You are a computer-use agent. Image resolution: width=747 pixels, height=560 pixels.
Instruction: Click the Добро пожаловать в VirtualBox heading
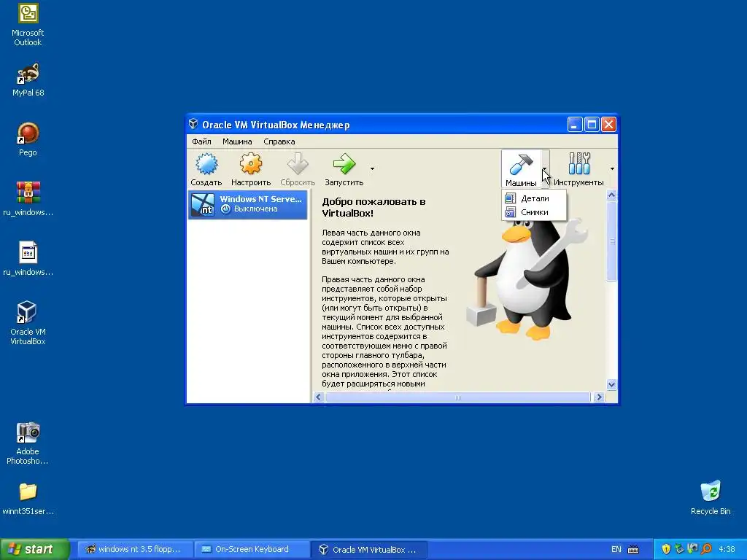373,207
